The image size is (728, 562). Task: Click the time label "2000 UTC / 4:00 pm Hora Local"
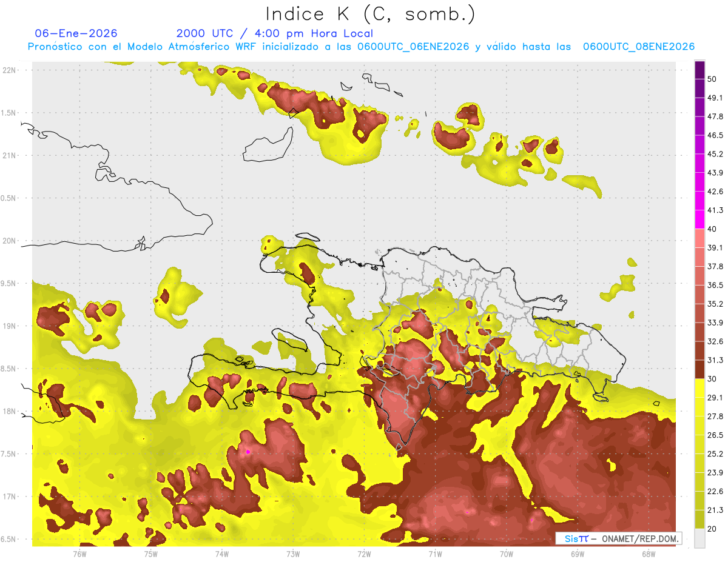tap(275, 33)
